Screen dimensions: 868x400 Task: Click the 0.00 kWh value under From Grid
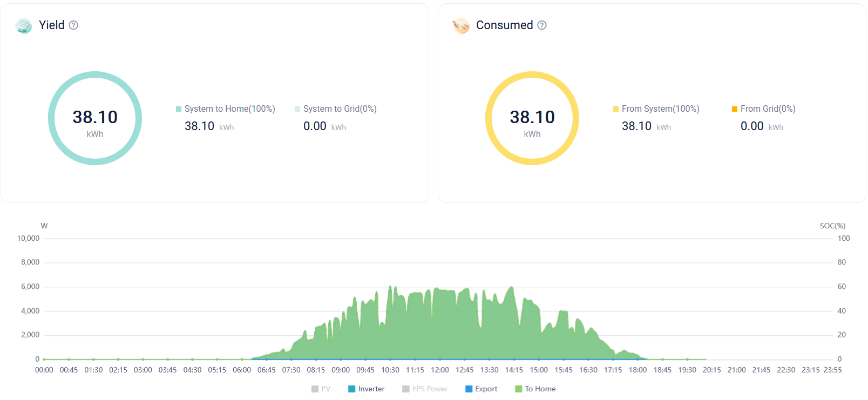(x=762, y=126)
